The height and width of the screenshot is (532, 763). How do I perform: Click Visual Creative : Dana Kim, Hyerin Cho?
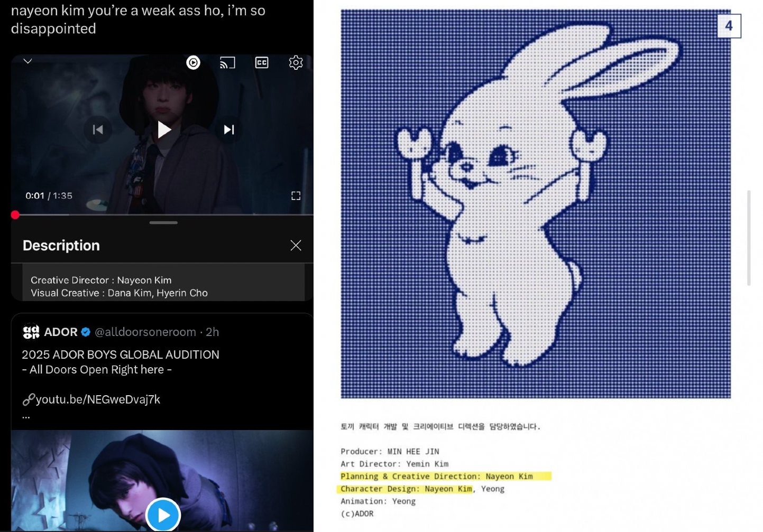119,293
